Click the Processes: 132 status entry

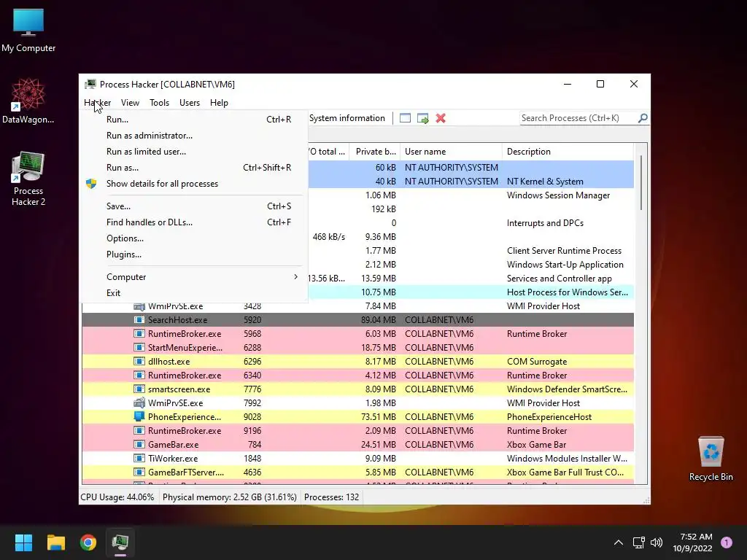tap(332, 497)
